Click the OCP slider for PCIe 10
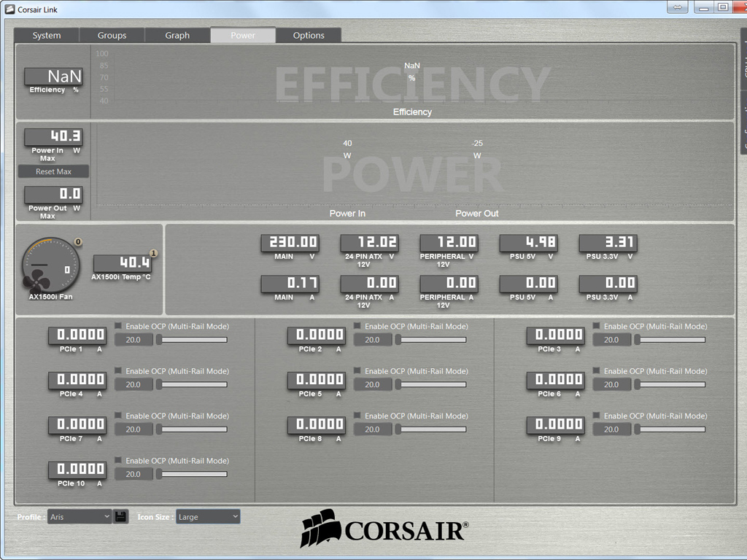 click(192, 474)
